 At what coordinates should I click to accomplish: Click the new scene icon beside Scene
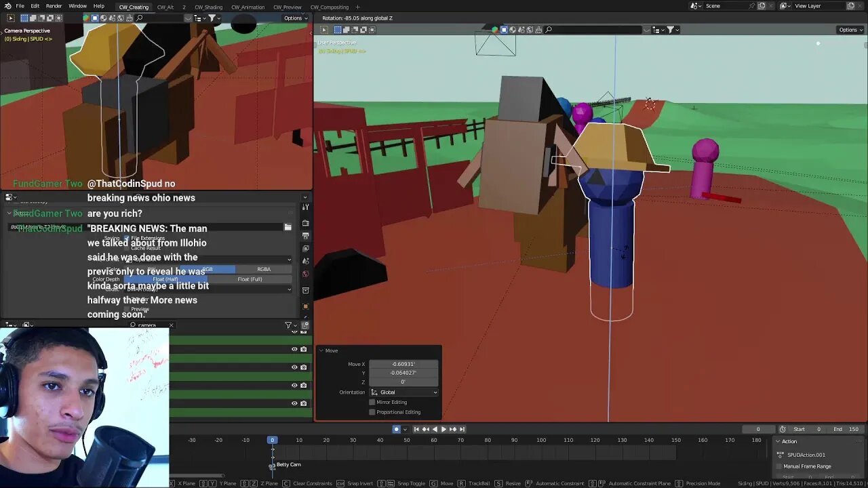tap(762, 6)
